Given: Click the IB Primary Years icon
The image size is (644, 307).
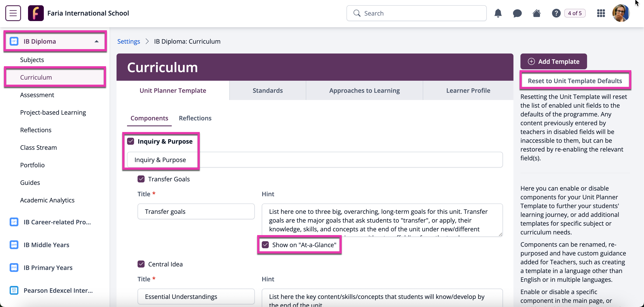Looking at the screenshot, I should pyautogui.click(x=14, y=268).
